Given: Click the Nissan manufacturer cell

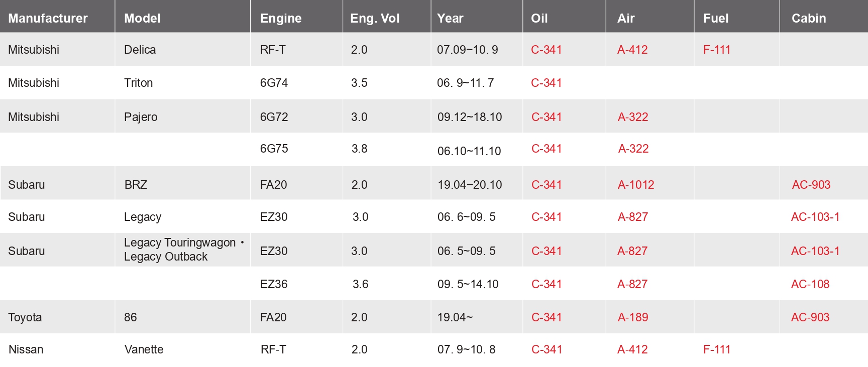Looking at the screenshot, I should (26, 349).
